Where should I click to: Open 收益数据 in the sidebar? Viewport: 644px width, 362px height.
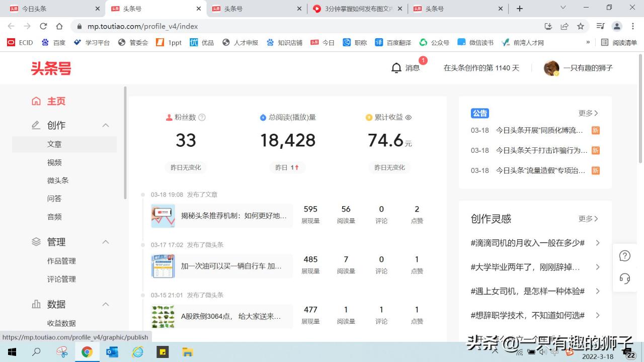(x=61, y=323)
